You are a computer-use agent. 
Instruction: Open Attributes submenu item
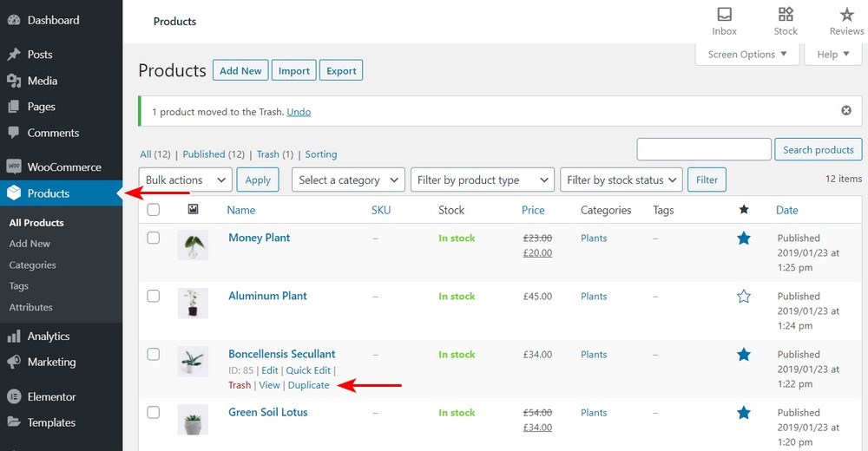[x=31, y=307]
